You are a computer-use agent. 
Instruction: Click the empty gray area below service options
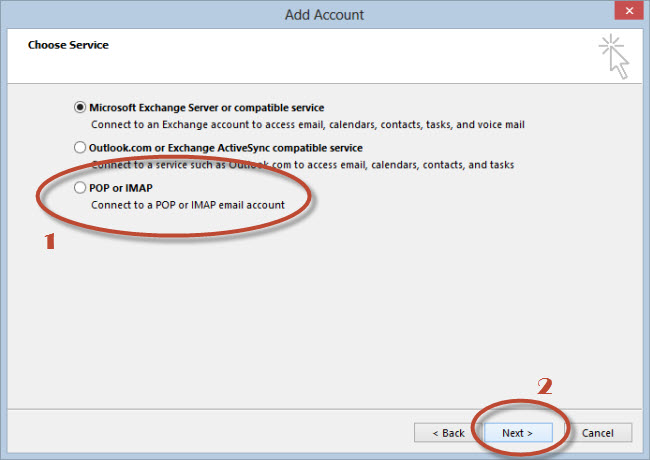[324, 315]
